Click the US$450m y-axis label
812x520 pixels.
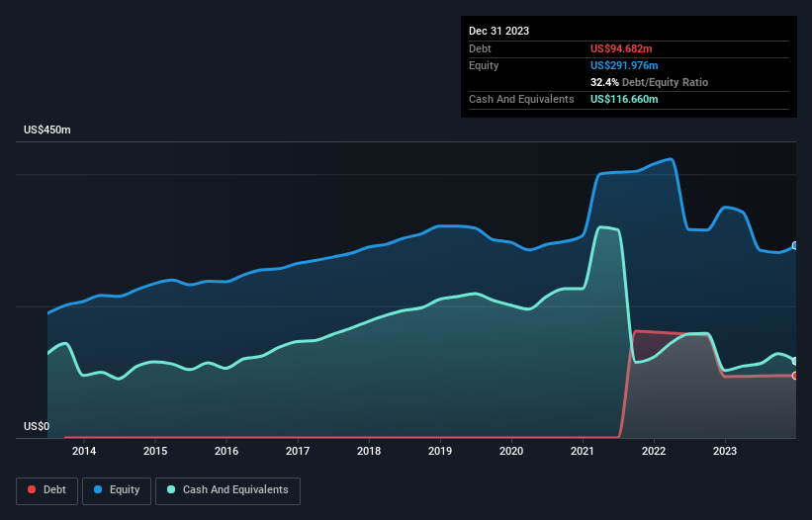[x=47, y=130]
